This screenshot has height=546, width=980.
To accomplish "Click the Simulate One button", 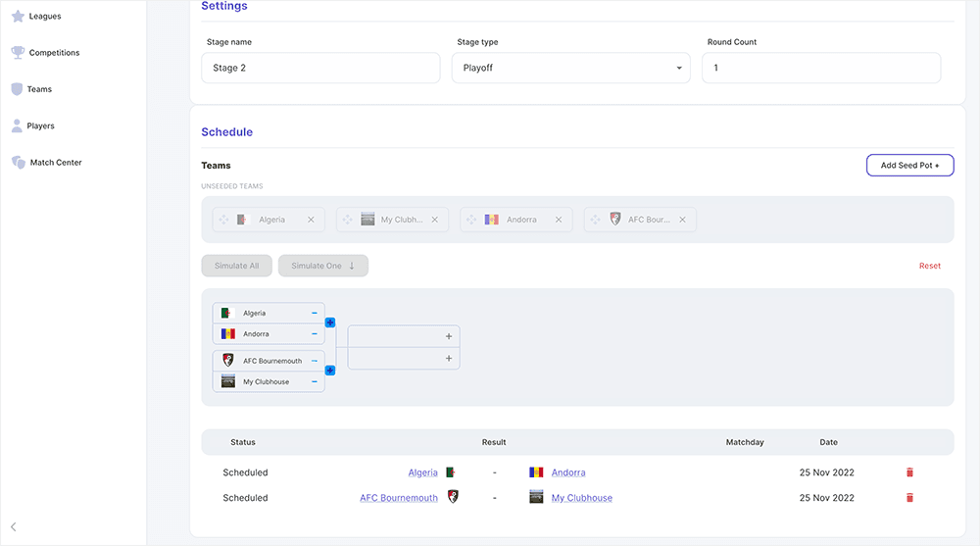I will point(322,266).
